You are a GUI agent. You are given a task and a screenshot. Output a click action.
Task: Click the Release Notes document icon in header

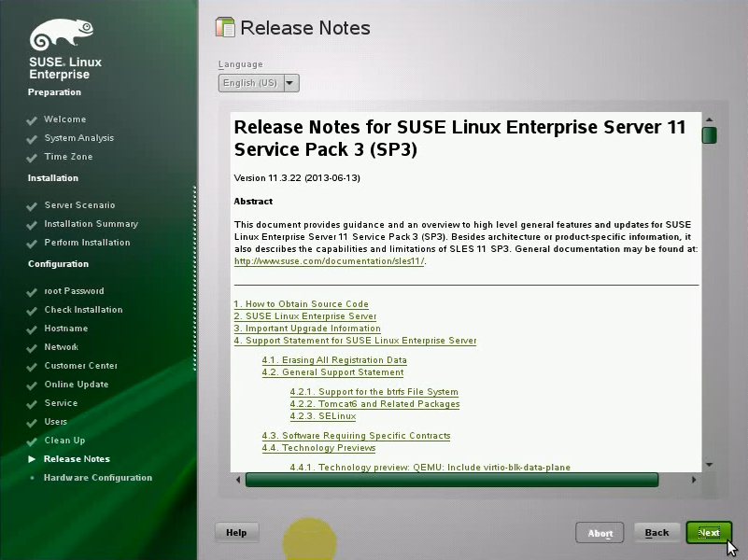point(225,27)
